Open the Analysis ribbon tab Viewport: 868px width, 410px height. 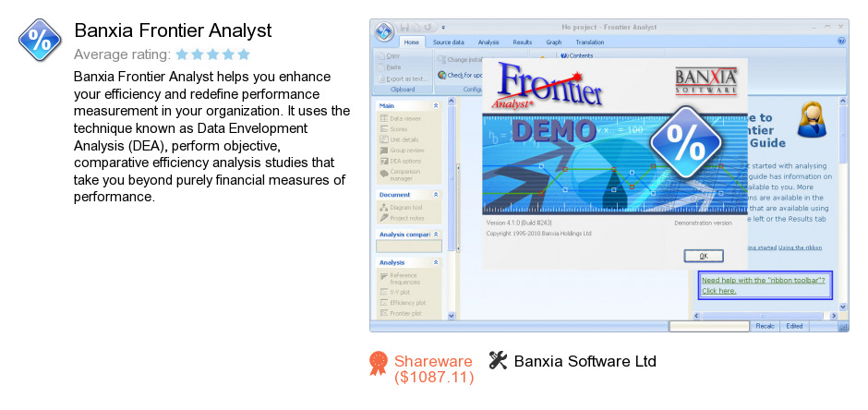(x=488, y=42)
